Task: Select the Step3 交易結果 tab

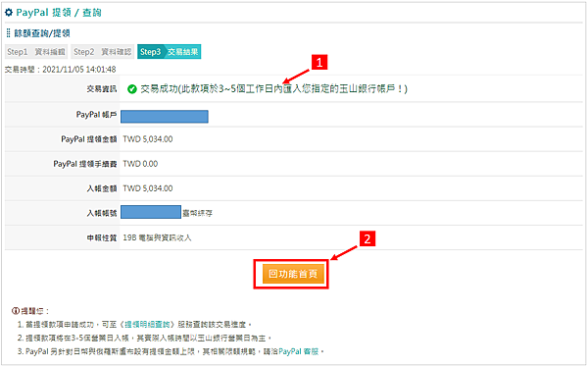Action: pyautogui.click(x=170, y=52)
